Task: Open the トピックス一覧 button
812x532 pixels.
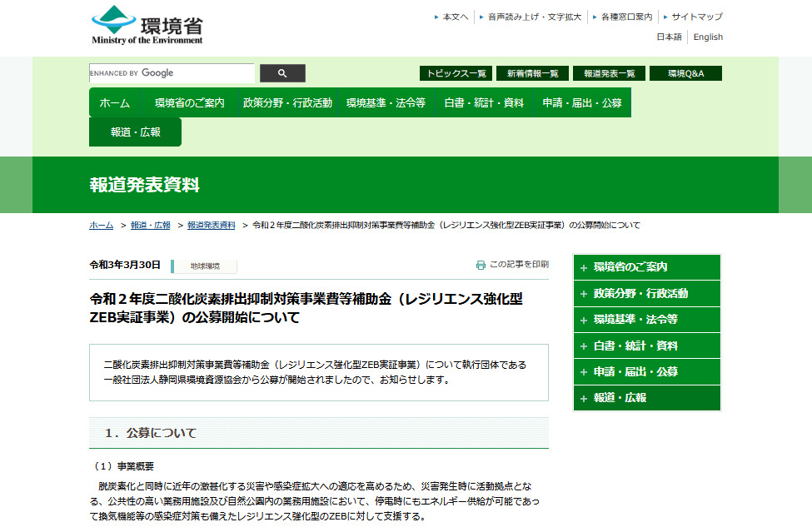Action: (456, 73)
